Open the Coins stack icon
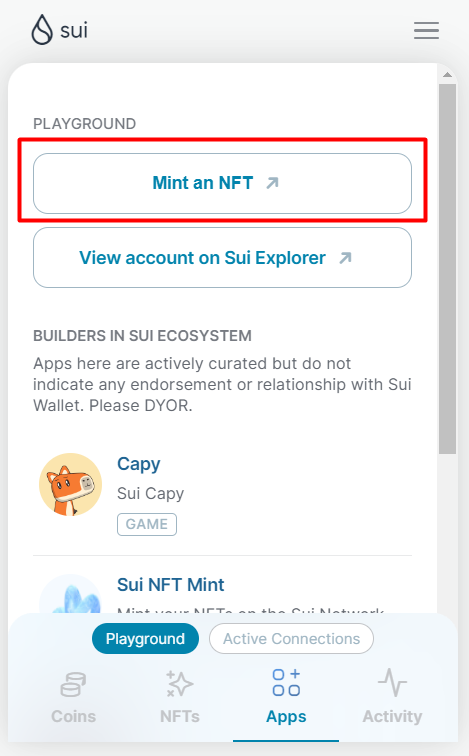Screen dimensions: 469x756 coord(73,684)
